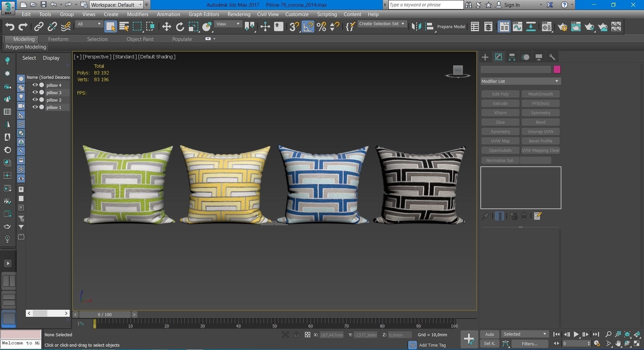Click the Set K. key button
This screenshot has width=644, height=350.
click(489, 344)
